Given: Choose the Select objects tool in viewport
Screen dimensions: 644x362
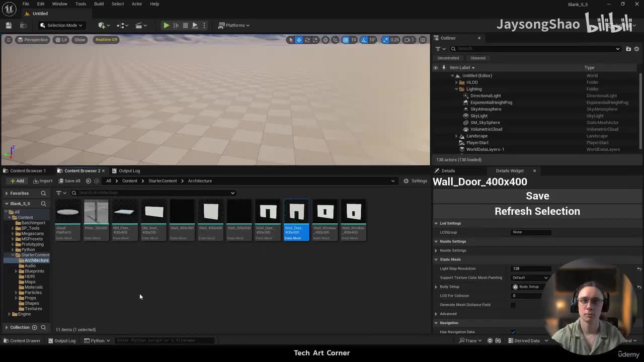Looking at the screenshot, I should tap(290, 40).
